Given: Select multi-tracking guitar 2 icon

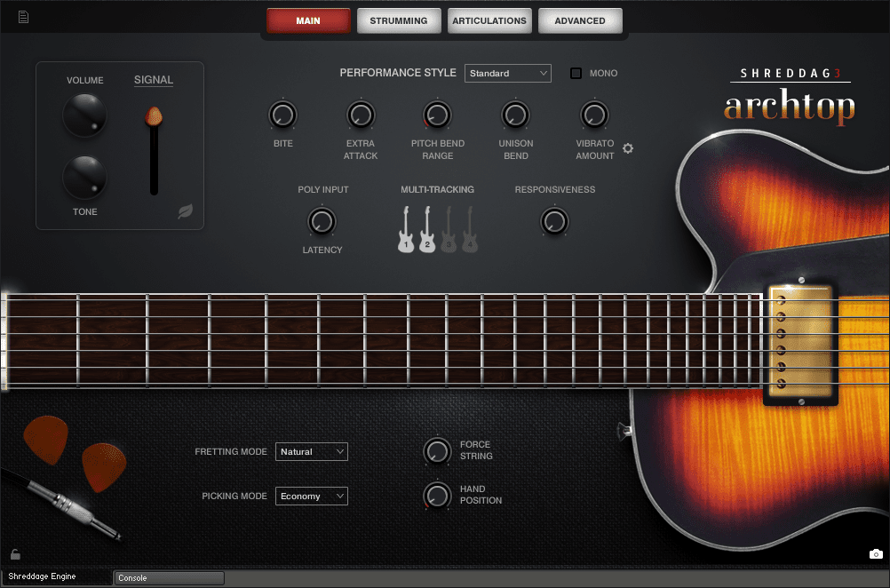Looking at the screenshot, I should coord(427,230).
